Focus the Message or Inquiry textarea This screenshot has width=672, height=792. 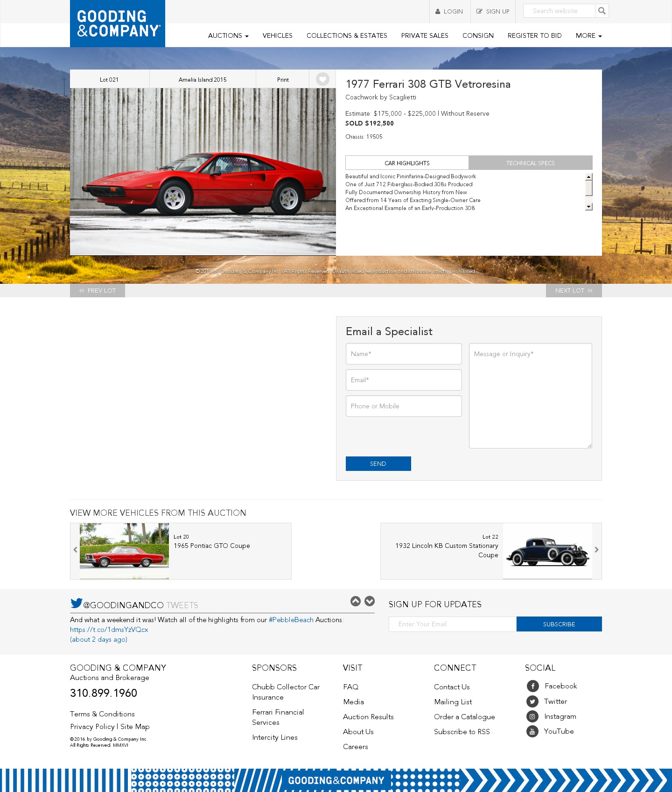click(531, 396)
